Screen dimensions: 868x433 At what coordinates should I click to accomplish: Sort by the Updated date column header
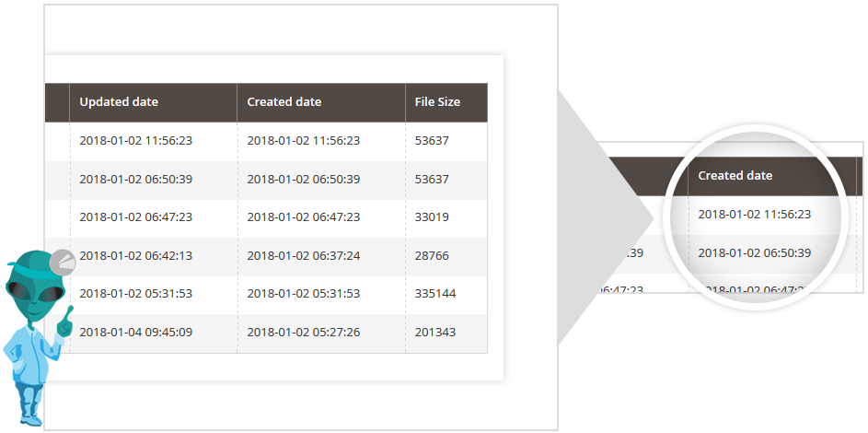119,102
